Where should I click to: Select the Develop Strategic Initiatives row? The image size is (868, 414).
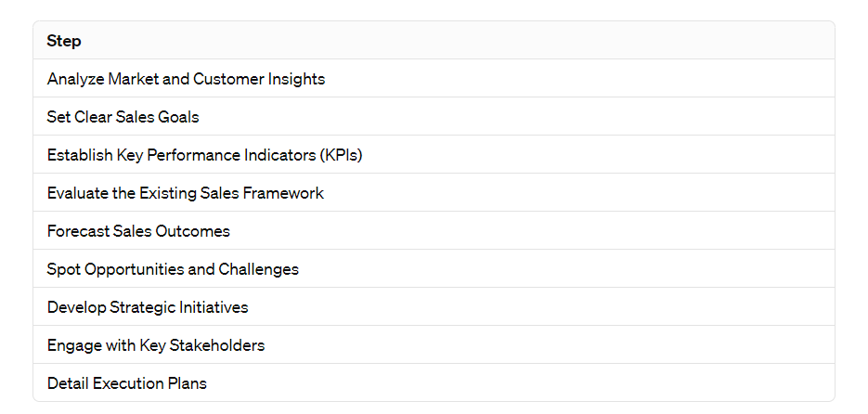point(434,306)
